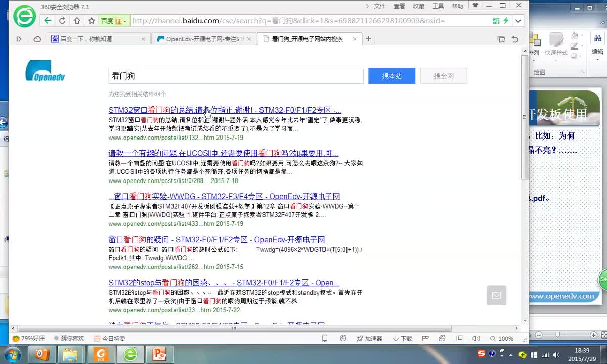Open the browser home page icon
The width and height of the screenshot is (607, 364).
coord(77,21)
